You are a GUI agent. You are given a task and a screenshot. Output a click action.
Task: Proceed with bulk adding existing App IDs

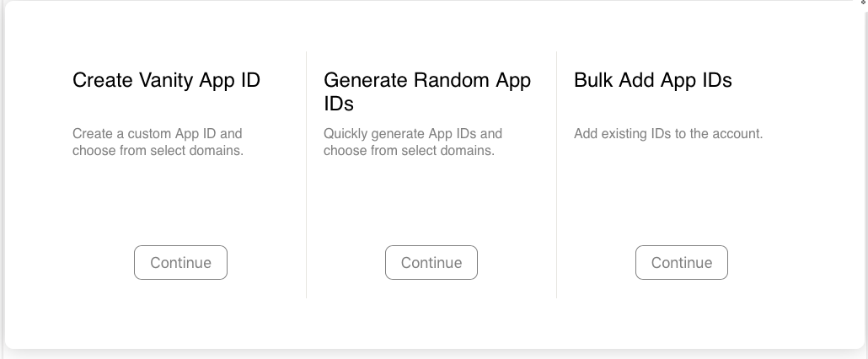[x=681, y=262]
